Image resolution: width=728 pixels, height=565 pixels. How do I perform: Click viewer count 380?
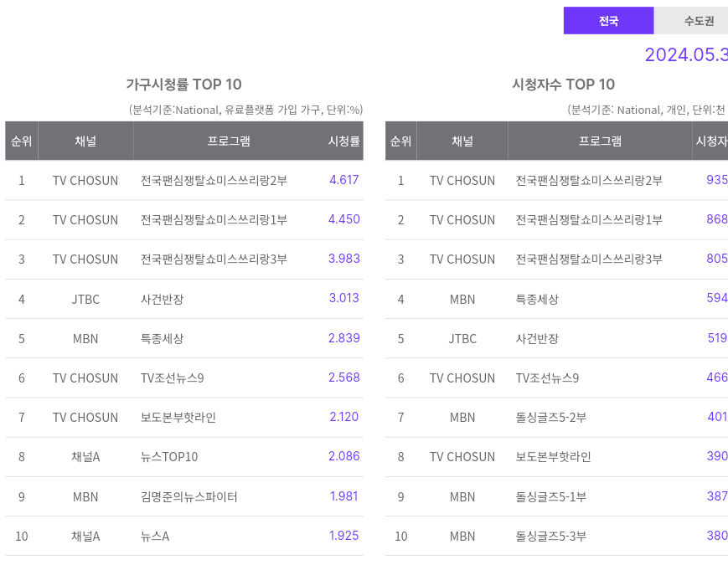tap(717, 536)
